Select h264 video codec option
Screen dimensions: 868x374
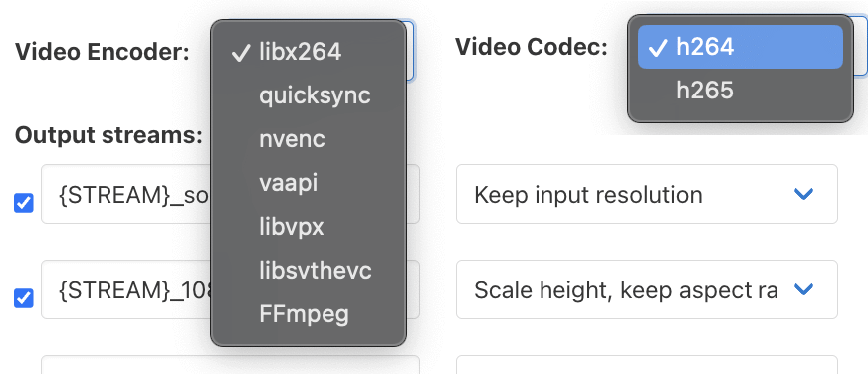point(741,47)
